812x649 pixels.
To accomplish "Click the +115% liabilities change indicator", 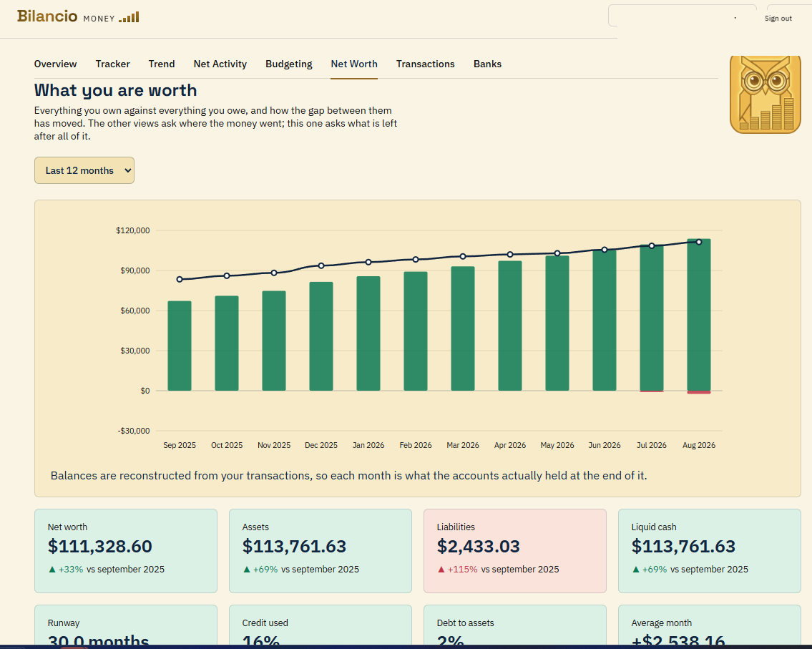I will pyautogui.click(x=457, y=570).
